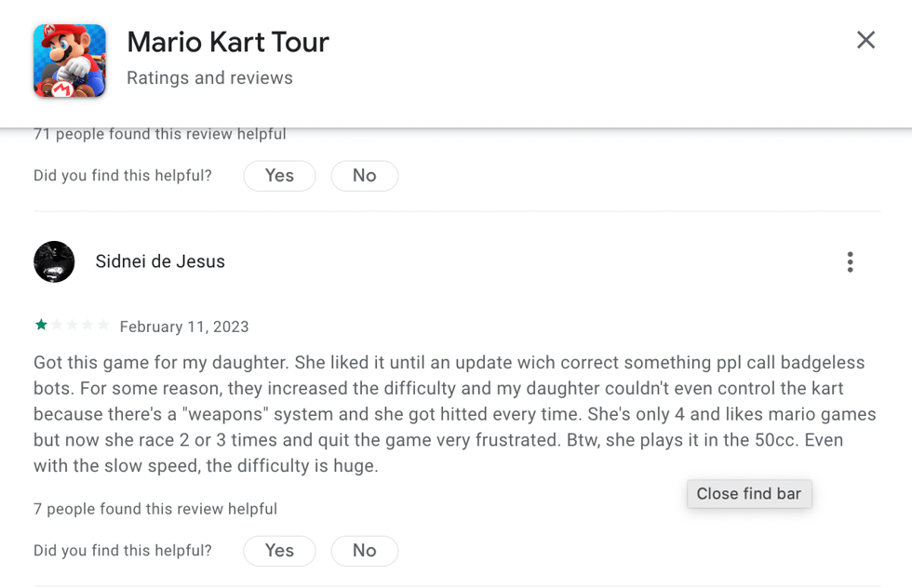The width and height of the screenshot is (912, 588).
Task: Click the '71 people found this review helpful' text
Action: (x=160, y=134)
